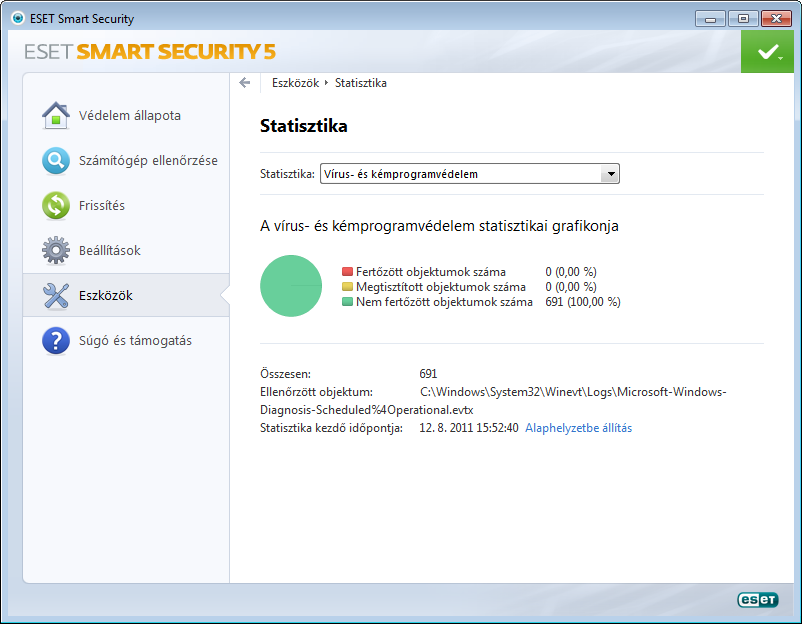This screenshot has height=624, width=802.
Task: Click the question mark icon for Súgó
Action: pyautogui.click(x=56, y=341)
